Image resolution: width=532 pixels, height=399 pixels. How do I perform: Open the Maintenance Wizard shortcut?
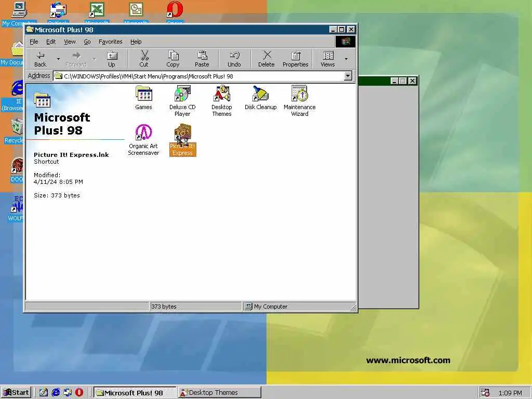tap(300, 101)
